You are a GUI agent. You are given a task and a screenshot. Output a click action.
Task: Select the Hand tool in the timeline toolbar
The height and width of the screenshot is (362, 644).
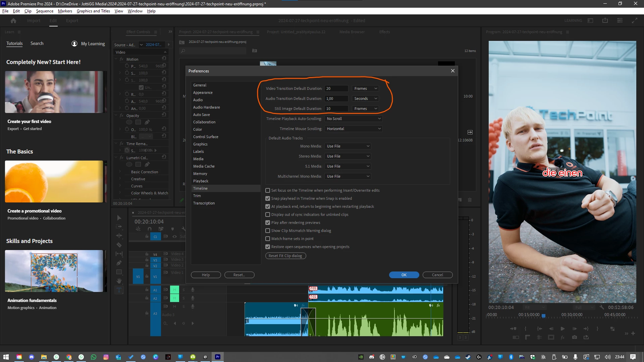click(119, 281)
